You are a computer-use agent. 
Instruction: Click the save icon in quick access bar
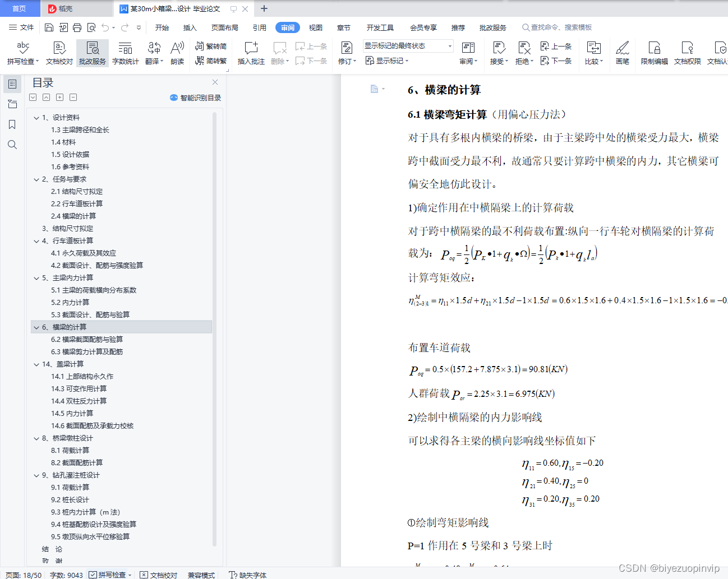[x=49, y=27]
